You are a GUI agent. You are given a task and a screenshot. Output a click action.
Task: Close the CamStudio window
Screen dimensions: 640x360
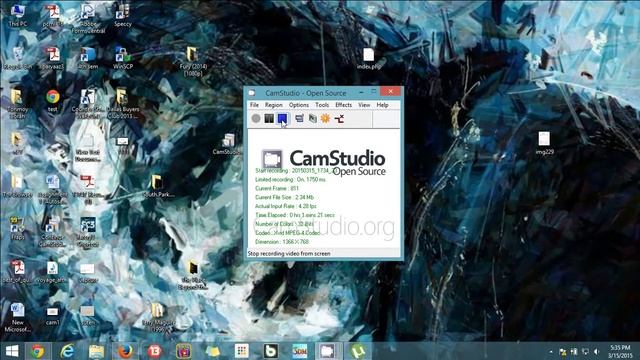tap(391, 91)
